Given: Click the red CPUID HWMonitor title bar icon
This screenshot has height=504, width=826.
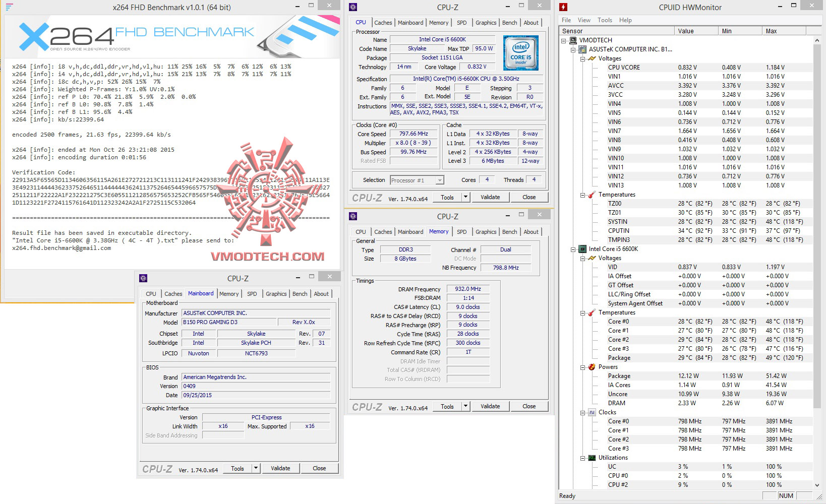Looking at the screenshot, I should point(563,7).
